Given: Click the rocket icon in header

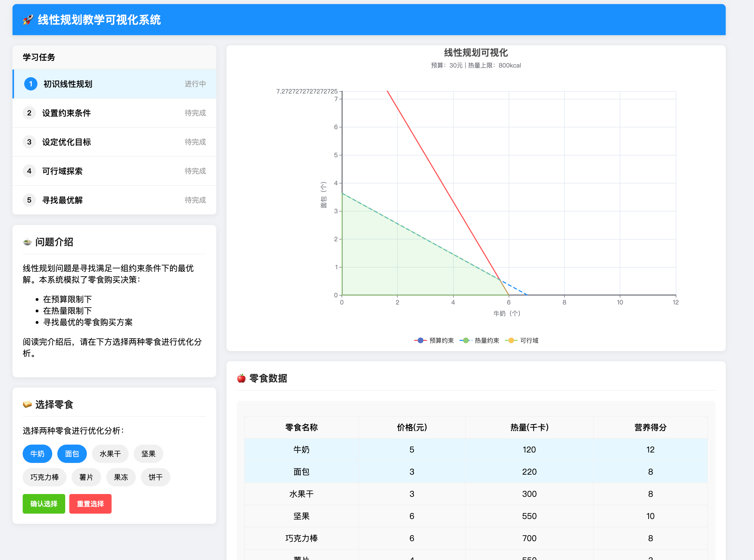Looking at the screenshot, I should coord(28,20).
